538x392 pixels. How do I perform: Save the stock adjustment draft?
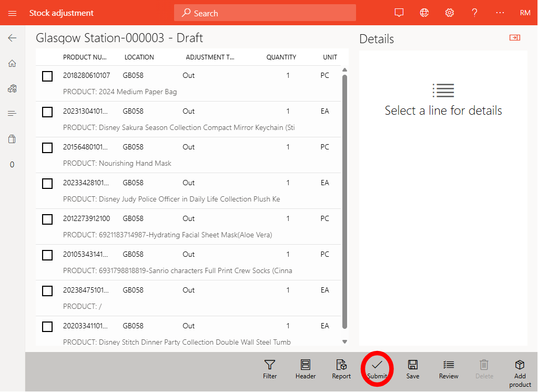pos(413,368)
